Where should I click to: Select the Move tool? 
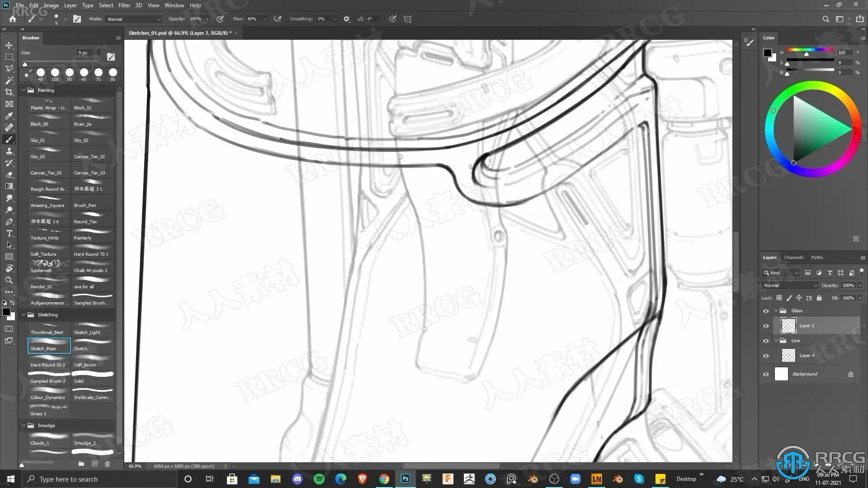pos(9,45)
